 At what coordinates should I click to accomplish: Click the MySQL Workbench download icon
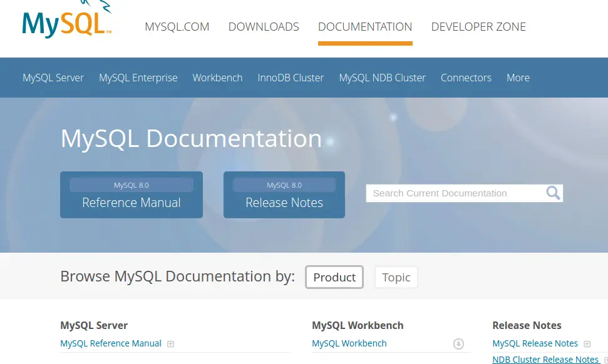[458, 343]
